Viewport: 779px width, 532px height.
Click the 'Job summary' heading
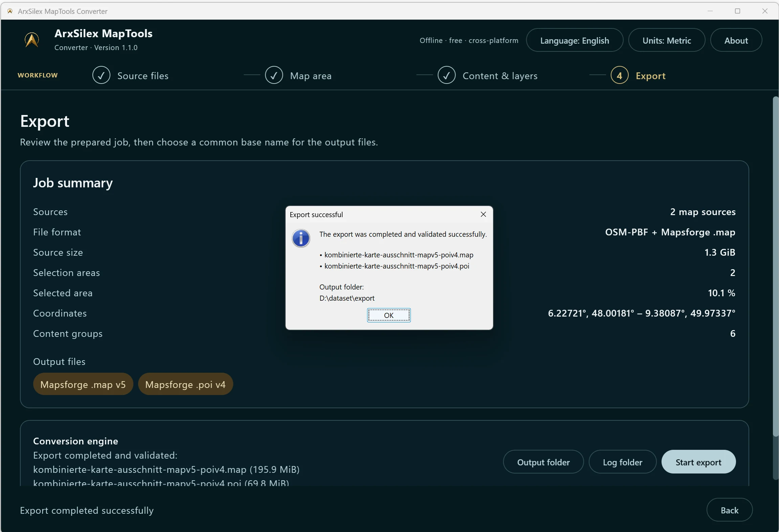point(73,183)
